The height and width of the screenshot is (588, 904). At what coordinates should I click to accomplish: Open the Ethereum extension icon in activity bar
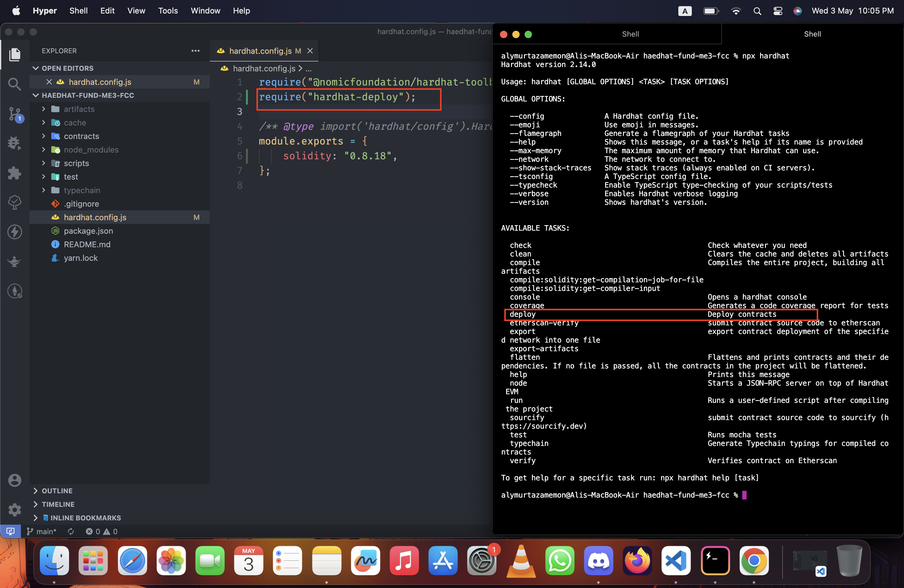[14, 291]
